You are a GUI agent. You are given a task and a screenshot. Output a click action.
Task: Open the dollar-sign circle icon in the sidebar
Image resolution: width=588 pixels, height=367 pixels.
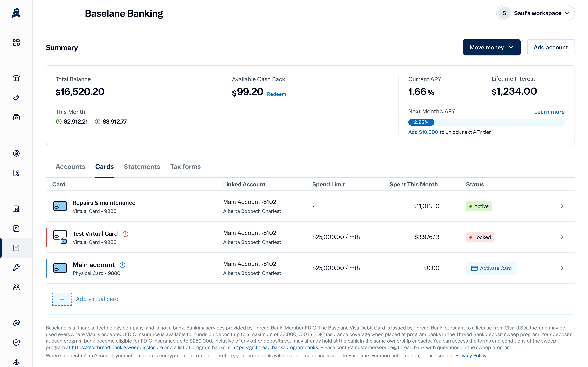click(x=16, y=153)
